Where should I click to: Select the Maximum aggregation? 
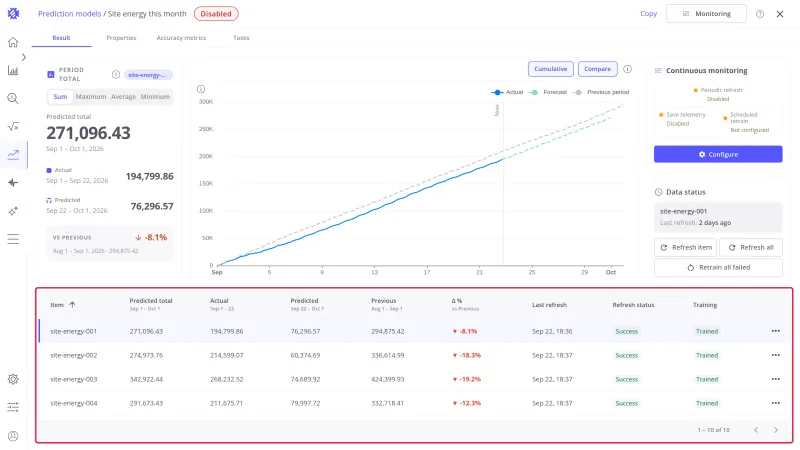click(x=91, y=96)
